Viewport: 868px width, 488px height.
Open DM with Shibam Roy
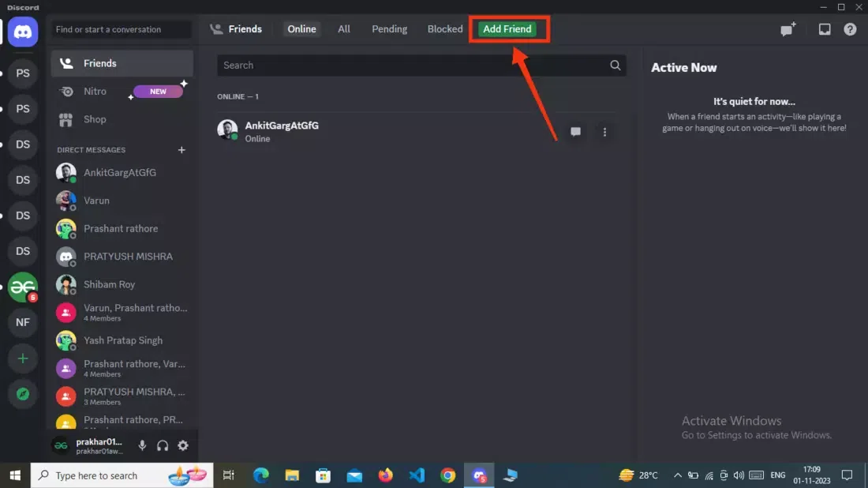point(122,285)
